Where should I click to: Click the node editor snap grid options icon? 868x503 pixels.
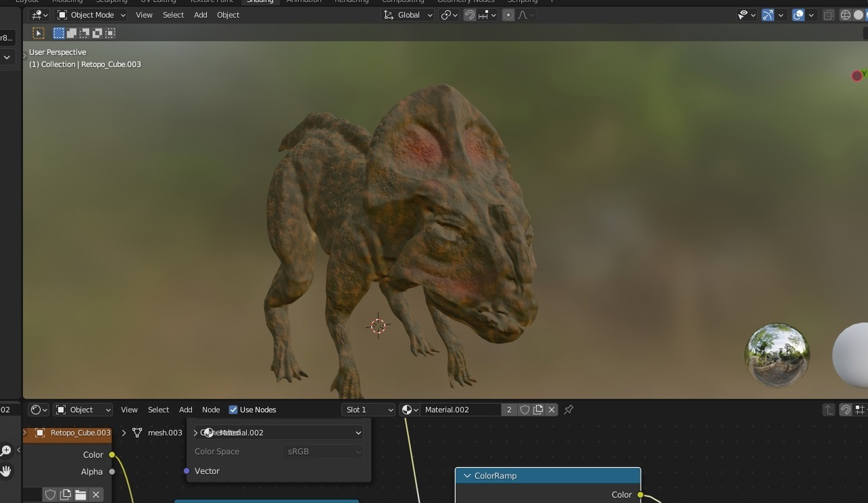tap(860, 409)
